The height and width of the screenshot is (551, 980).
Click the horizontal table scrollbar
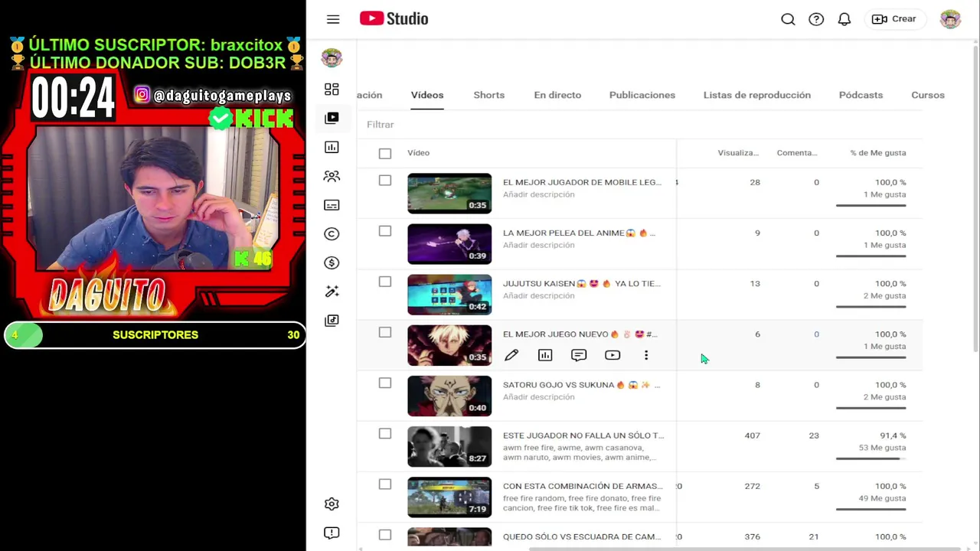(744, 548)
